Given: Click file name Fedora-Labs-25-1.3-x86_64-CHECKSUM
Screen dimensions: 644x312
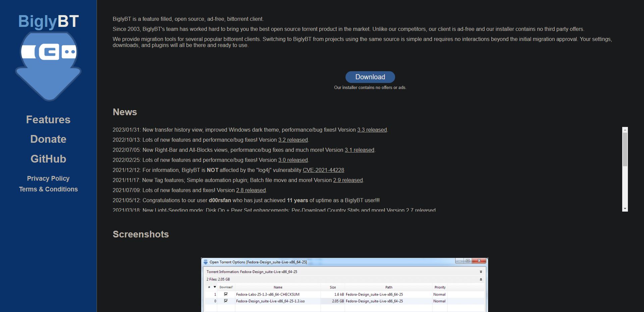Looking at the screenshot, I should tap(268, 295).
